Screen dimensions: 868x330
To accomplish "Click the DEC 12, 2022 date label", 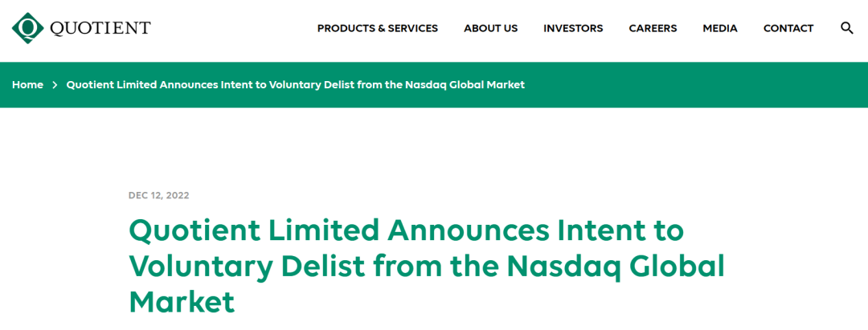I will (x=158, y=195).
